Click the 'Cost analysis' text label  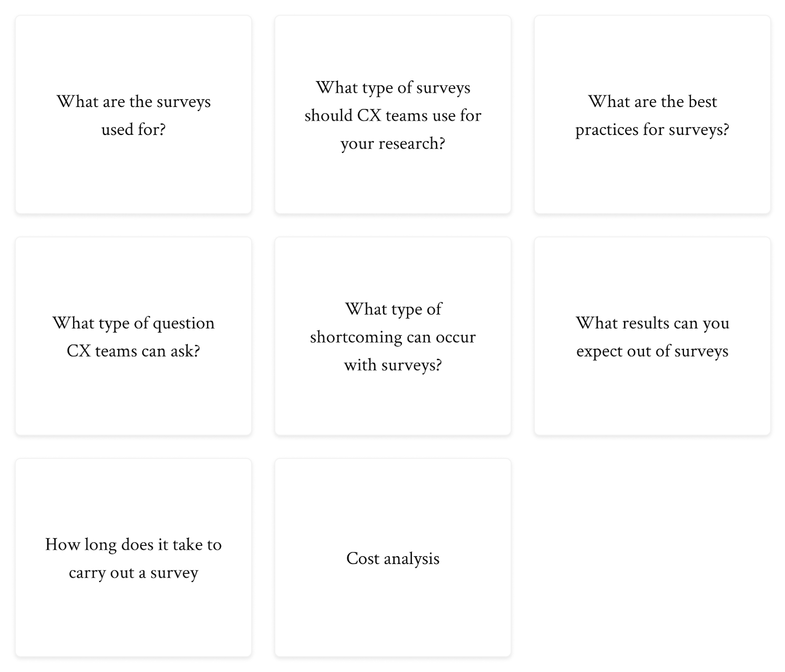(x=392, y=559)
